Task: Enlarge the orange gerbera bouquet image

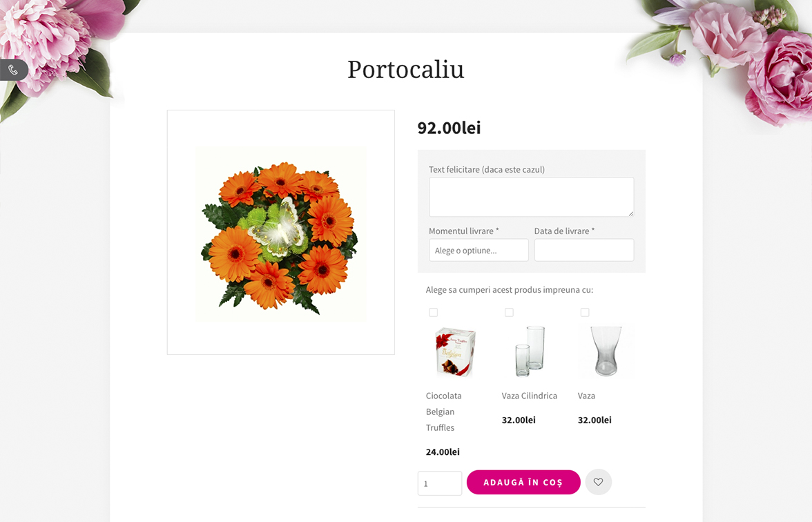Action: 280,233
